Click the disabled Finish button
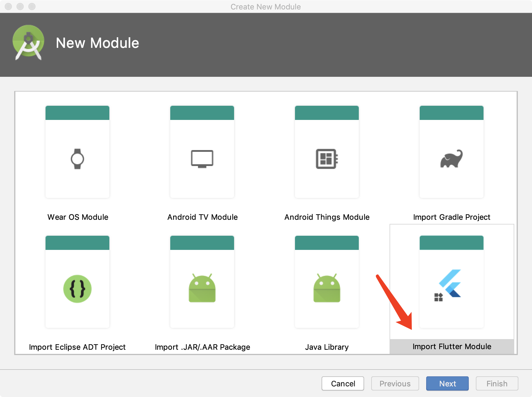Viewport: 532px width, 397px height. coord(497,383)
